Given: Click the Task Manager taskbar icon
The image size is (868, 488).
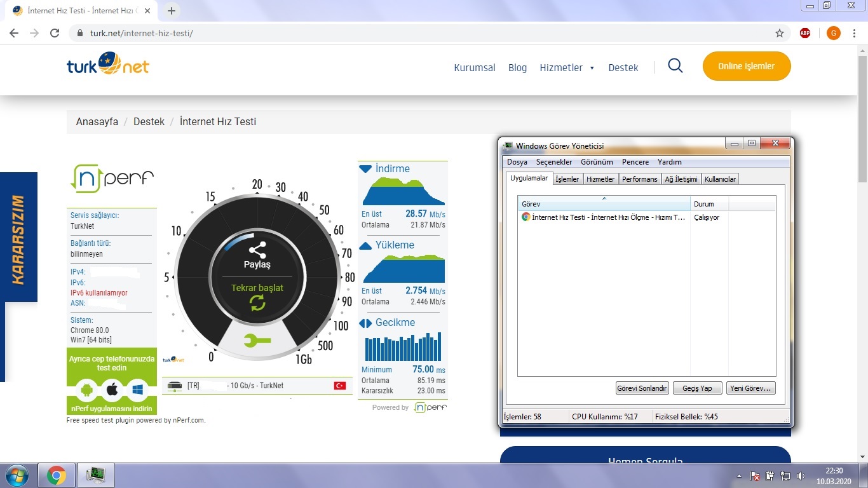Looking at the screenshot, I should coord(96,475).
